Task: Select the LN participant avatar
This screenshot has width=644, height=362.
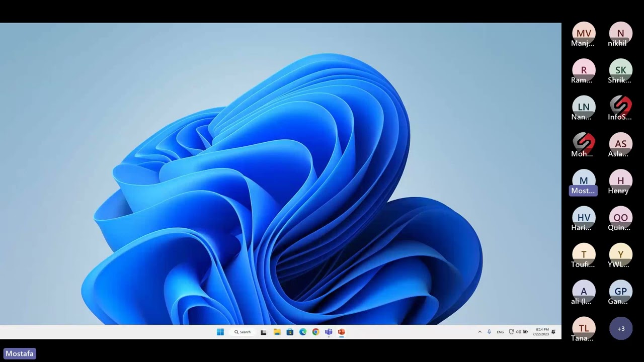Action: tap(584, 107)
